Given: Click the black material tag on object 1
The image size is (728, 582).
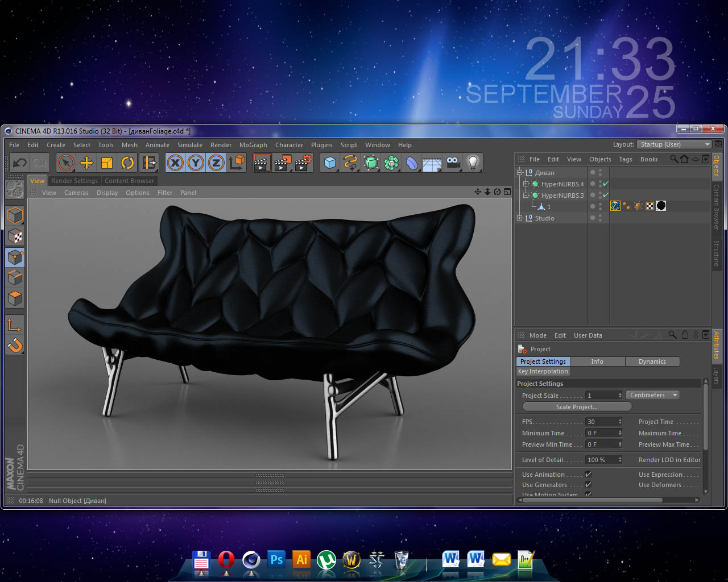Looking at the screenshot, I should point(661,206).
